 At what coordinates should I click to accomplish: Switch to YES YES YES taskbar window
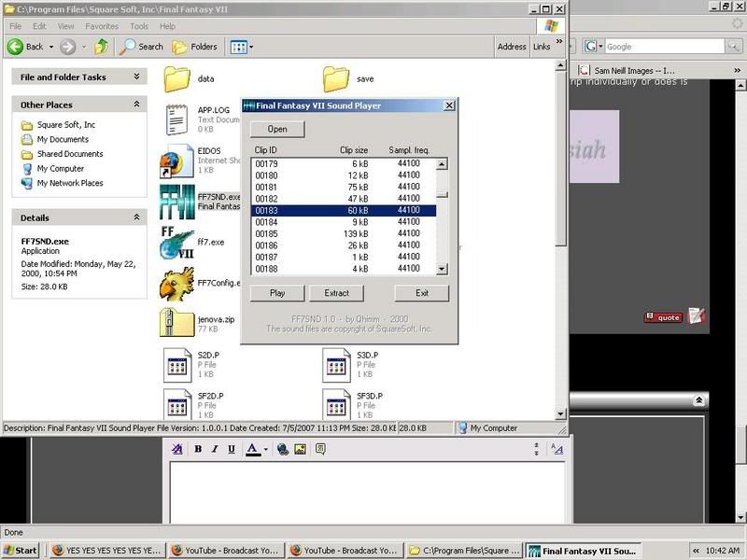[x=107, y=551]
